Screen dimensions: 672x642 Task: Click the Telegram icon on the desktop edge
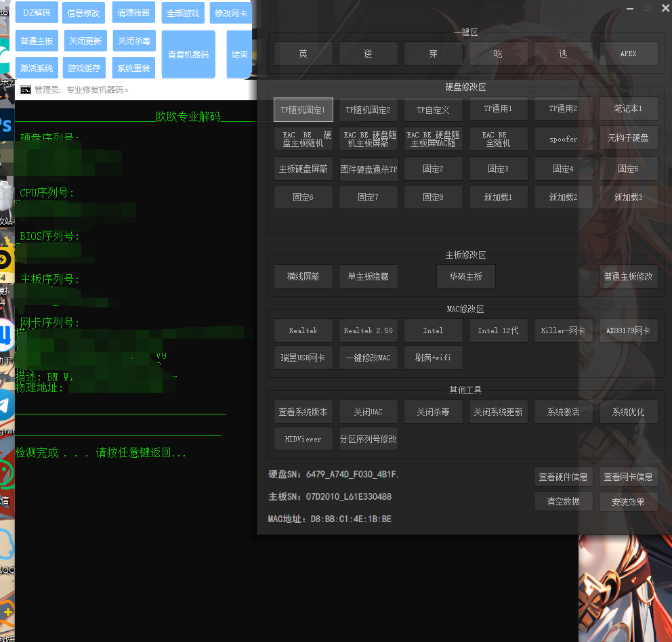[6, 405]
